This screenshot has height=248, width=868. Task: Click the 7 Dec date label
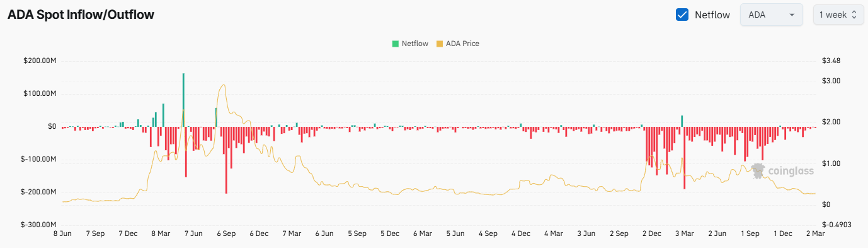click(x=127, y=233)
